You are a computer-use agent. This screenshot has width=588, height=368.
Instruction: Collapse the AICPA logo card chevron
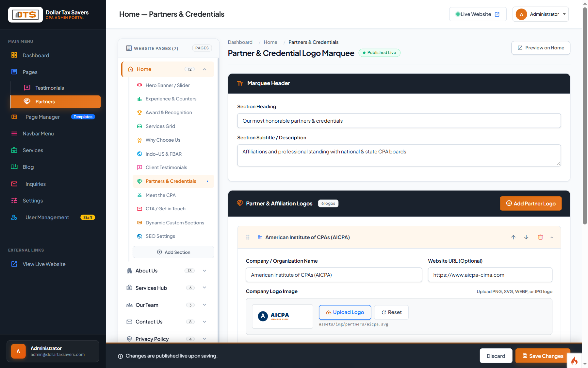pos(551,237)
